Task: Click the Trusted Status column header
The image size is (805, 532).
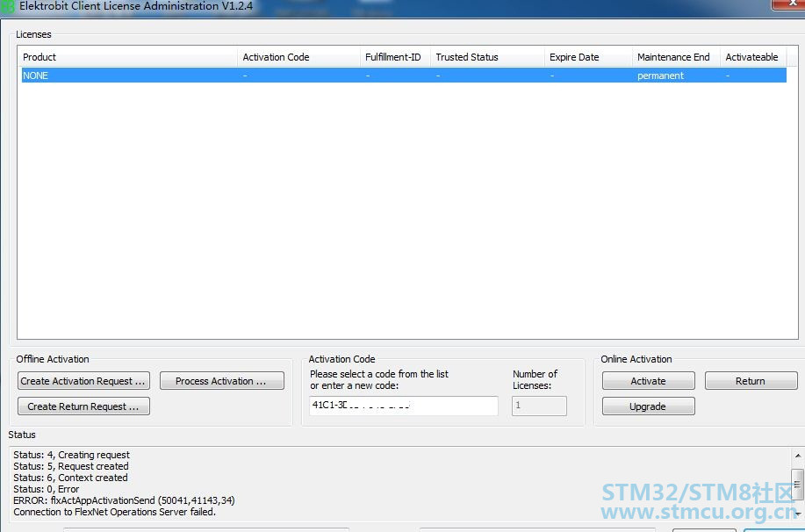Action: coord(487,57)
